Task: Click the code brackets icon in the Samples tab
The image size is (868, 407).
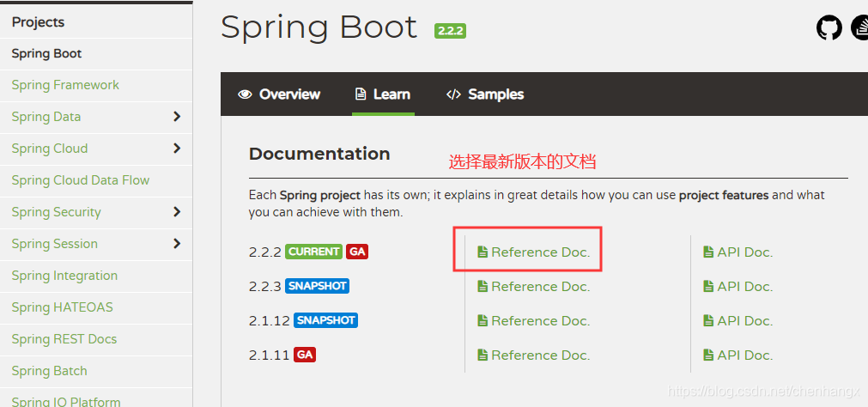Action: coord(453,94)
